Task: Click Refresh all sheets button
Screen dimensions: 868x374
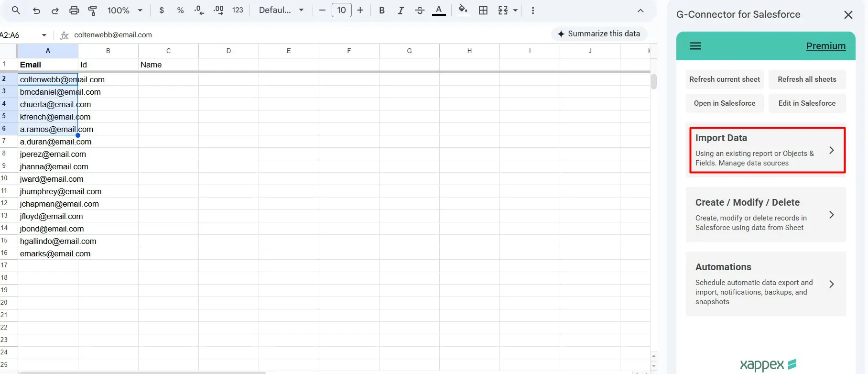Action: 807,79
